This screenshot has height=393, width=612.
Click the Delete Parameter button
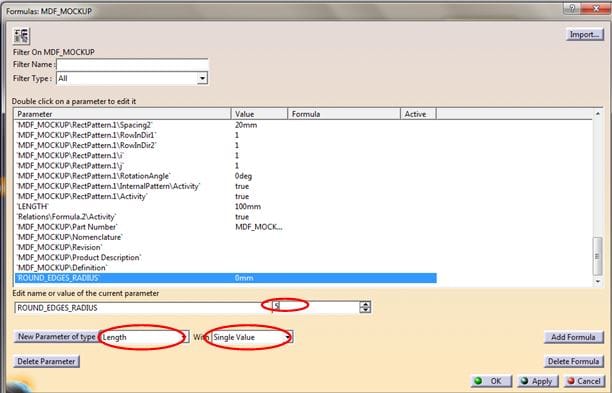coord(46,361)
